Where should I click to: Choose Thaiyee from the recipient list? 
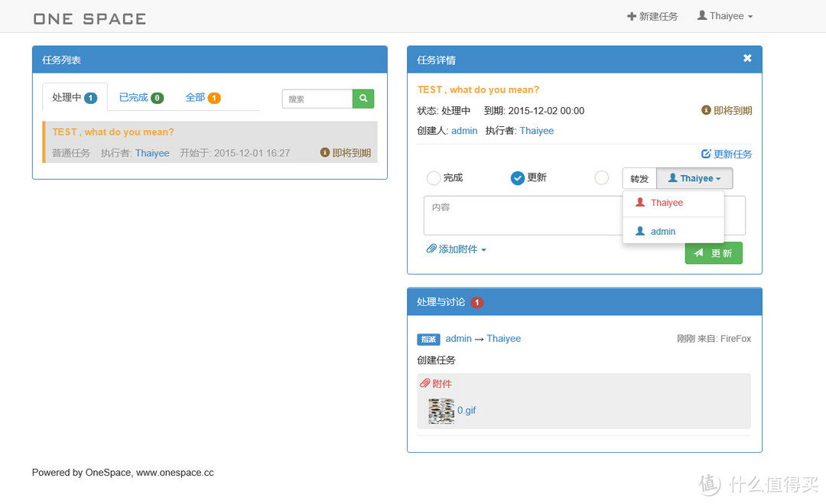673,203
